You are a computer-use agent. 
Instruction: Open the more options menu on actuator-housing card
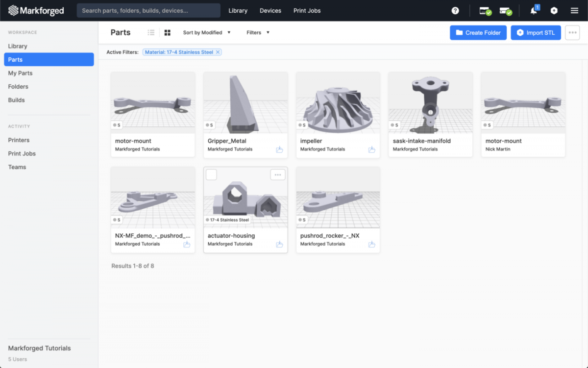point(277,174)
